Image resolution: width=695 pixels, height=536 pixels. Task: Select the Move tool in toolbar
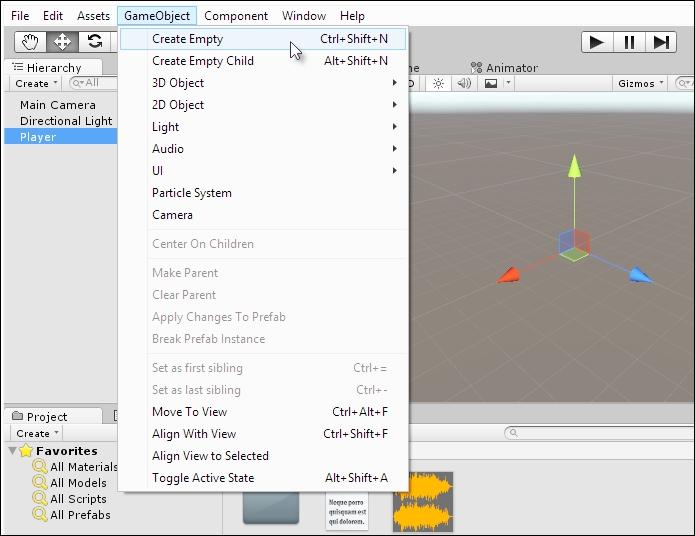tap(62, 42)
